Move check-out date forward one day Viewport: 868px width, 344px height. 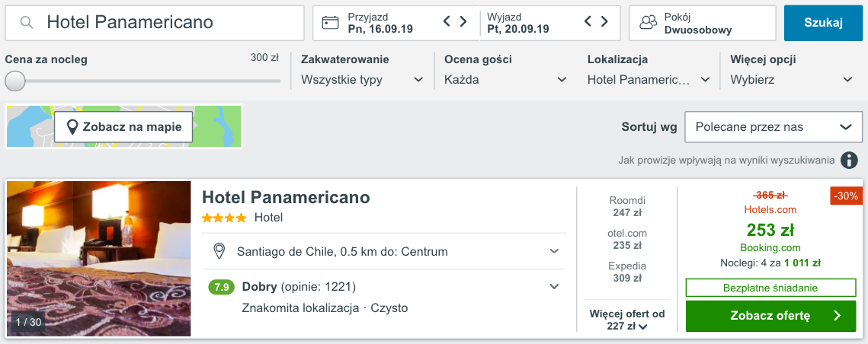[604, 22]
